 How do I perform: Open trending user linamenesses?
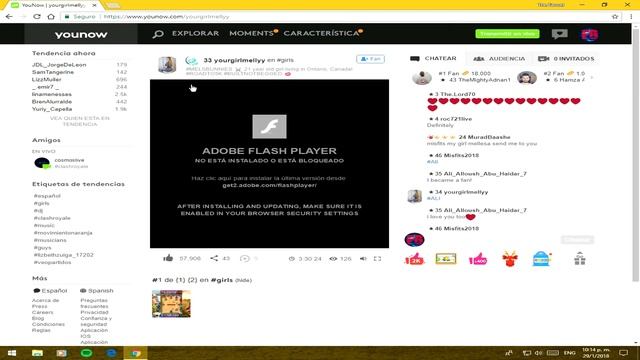pos(51,94)
